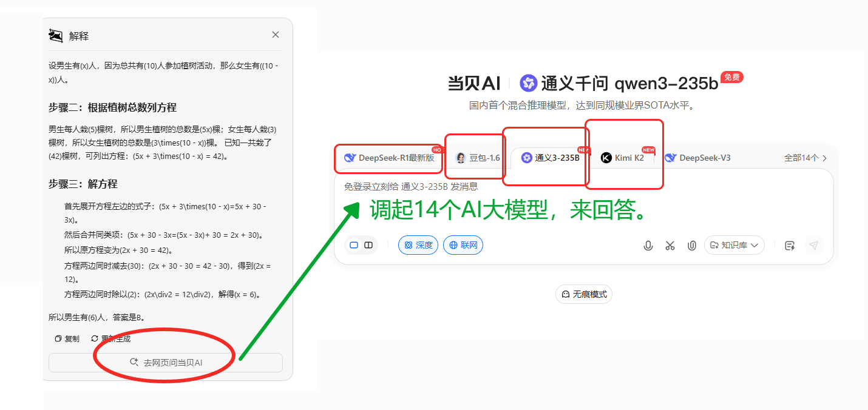Click the microphone voice input icon

(x=648, y=246)
